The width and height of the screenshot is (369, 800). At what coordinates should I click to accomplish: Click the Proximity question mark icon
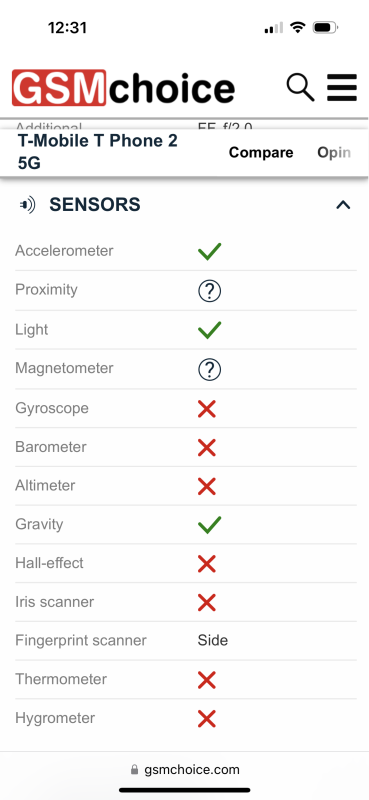click(209, 291)
